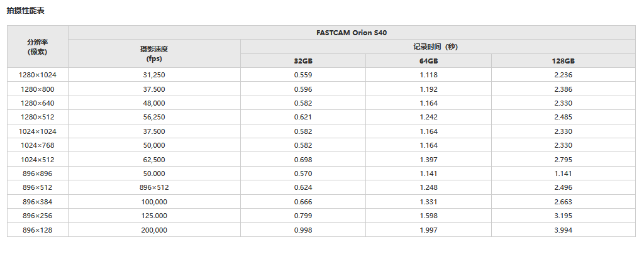This screenshot has width=644, height=259.
Task: Click the 1024×768 resolution cell
Action: (38, 145)
